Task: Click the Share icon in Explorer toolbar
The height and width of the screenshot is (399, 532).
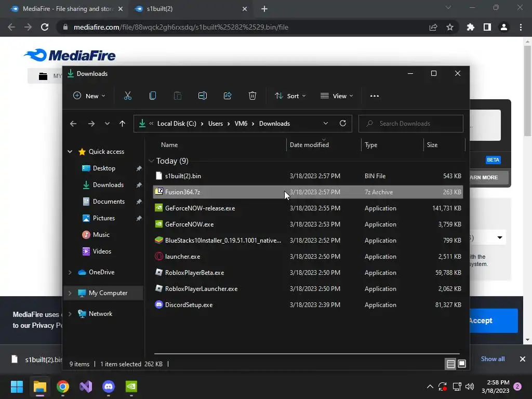Action: 228,96
